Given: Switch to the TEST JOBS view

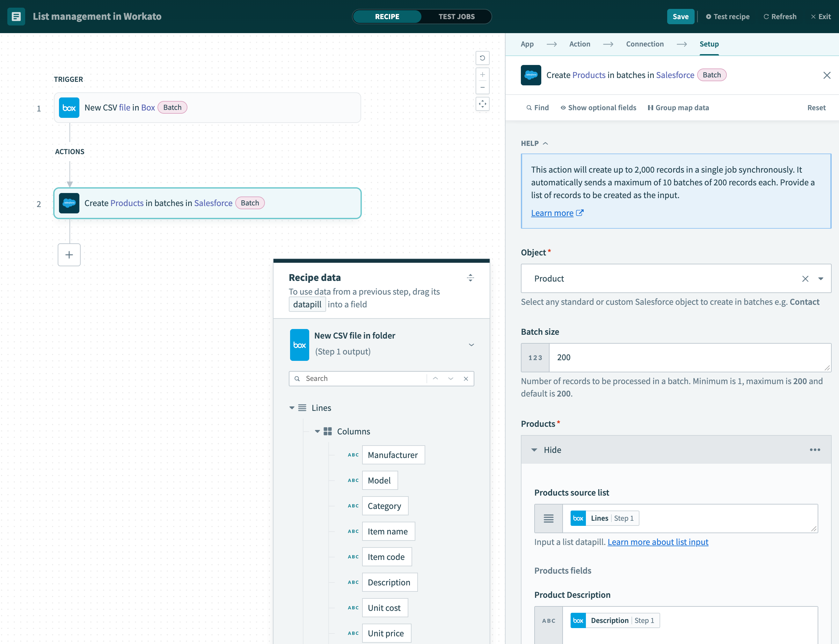Looking at the screenshot, I should (456, 17).
